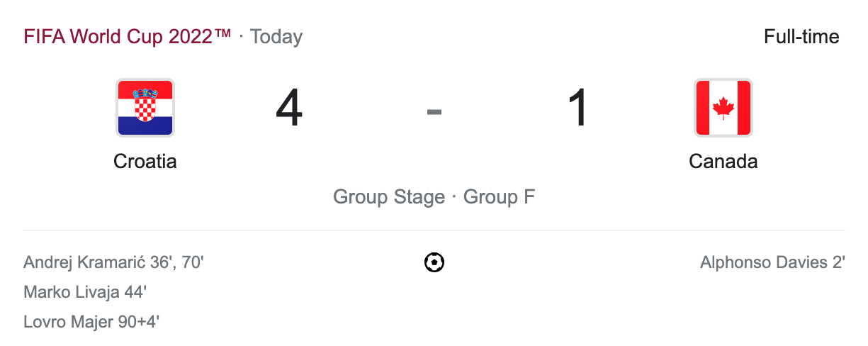Open the Canada team name

(723, 162)
